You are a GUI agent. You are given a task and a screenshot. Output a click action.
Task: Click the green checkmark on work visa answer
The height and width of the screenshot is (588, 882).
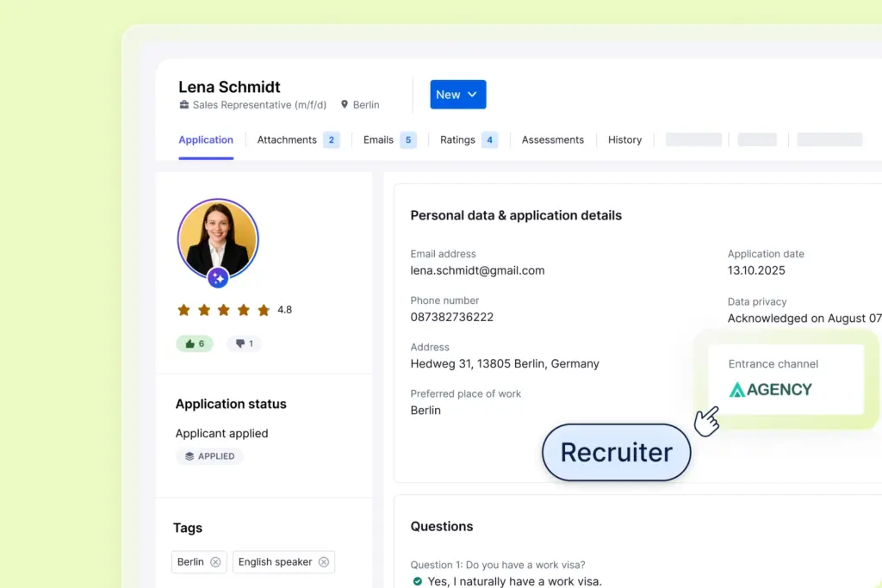(418, 581)
